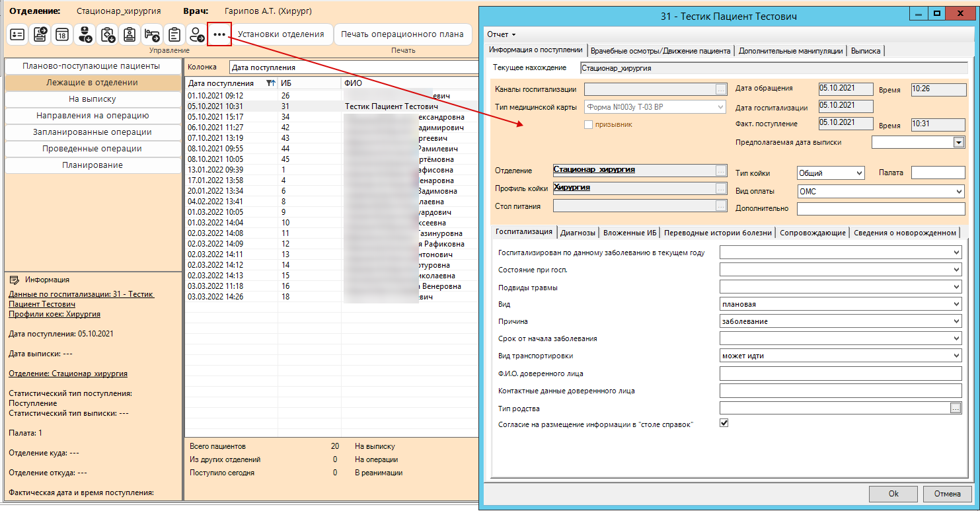
Task: Click the Палата input field
Action: (x=938, y=173)
